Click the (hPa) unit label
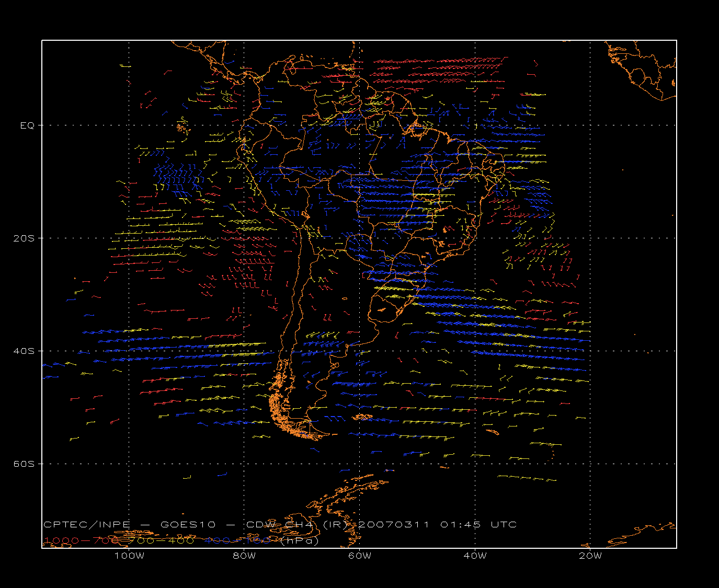Viewport: 719px width, 588px height. pos(300,541)
